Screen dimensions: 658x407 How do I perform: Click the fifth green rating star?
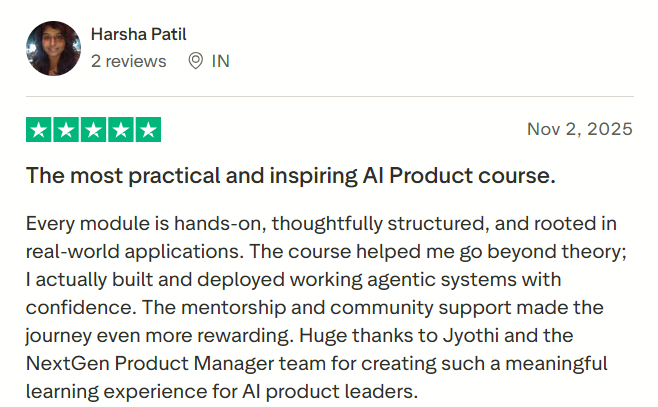pyautogui.click(x=148, y=130)
